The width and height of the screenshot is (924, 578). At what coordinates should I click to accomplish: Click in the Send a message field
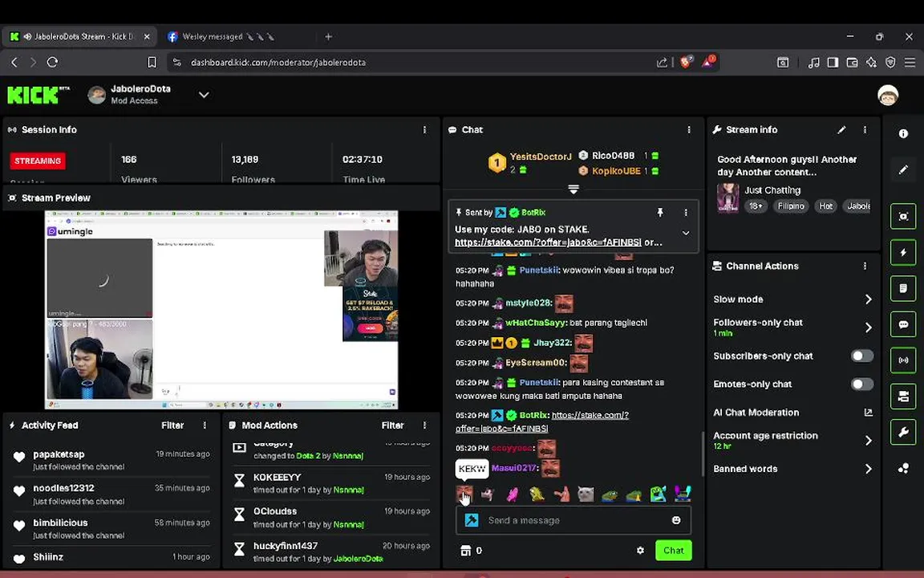[x=574, y=520]
